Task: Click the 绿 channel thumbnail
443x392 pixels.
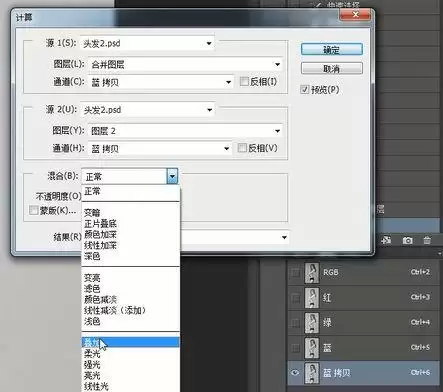Action: [312, 323]
